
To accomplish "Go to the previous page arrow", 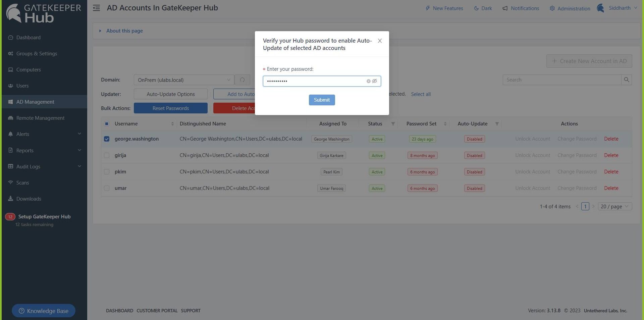I will click(x=577, y=207).
